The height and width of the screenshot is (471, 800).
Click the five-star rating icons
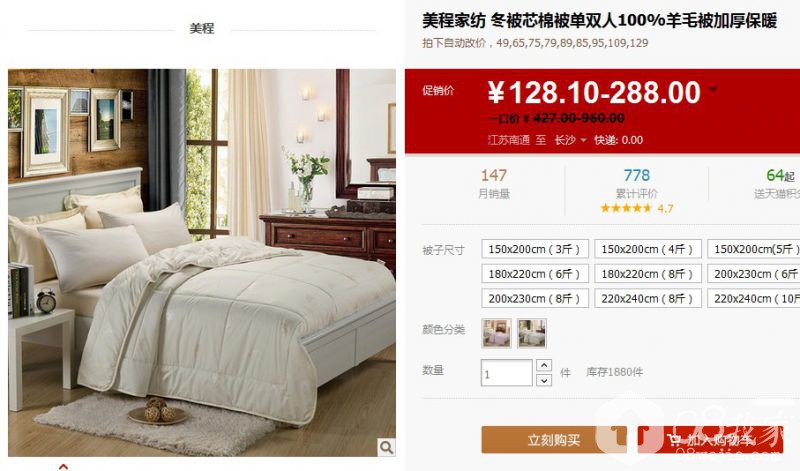626,208
